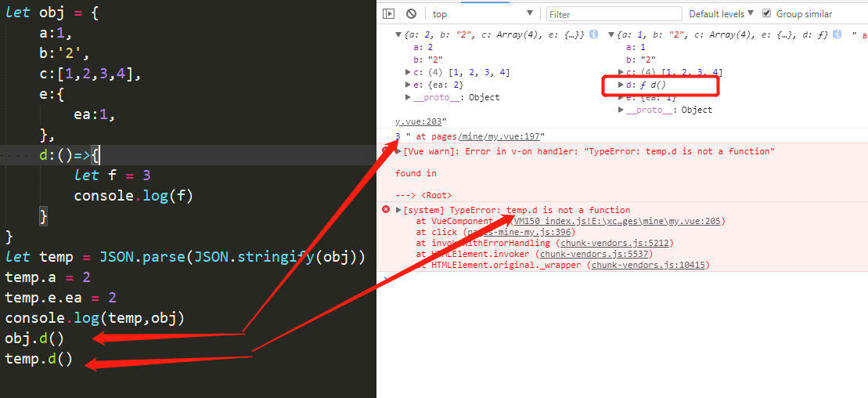Viewport: 868px width, 398px height.
Task: Show the console sidebar
Action: tap(389, 14)
